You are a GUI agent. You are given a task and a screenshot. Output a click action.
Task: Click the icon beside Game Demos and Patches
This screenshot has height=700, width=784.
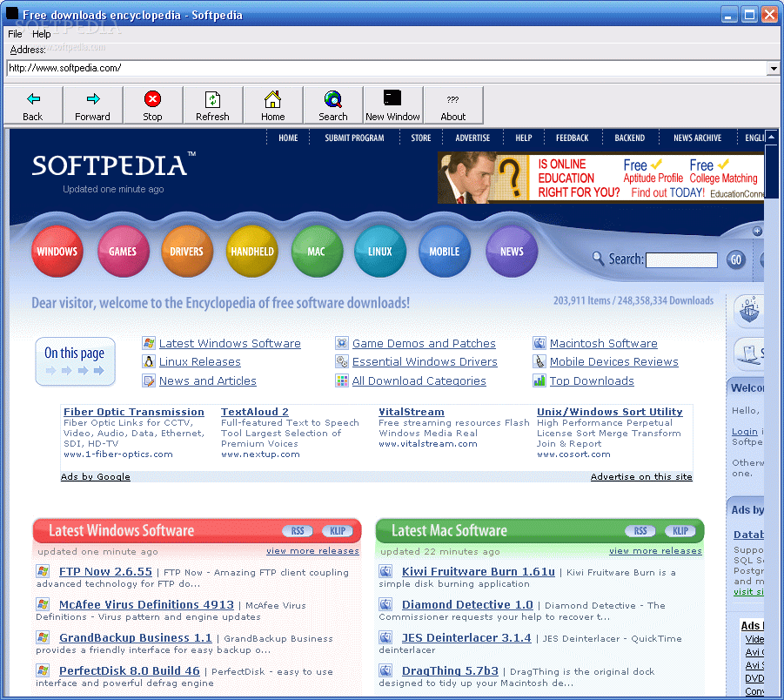(x=341, y=343)
